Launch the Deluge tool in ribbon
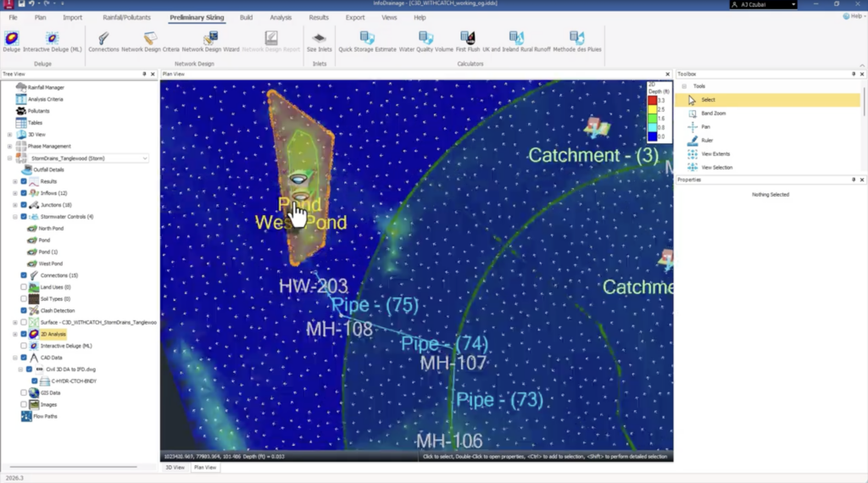The height and width of the screenshot is (483, 868). pyautogui.click(x=11, y=42)
